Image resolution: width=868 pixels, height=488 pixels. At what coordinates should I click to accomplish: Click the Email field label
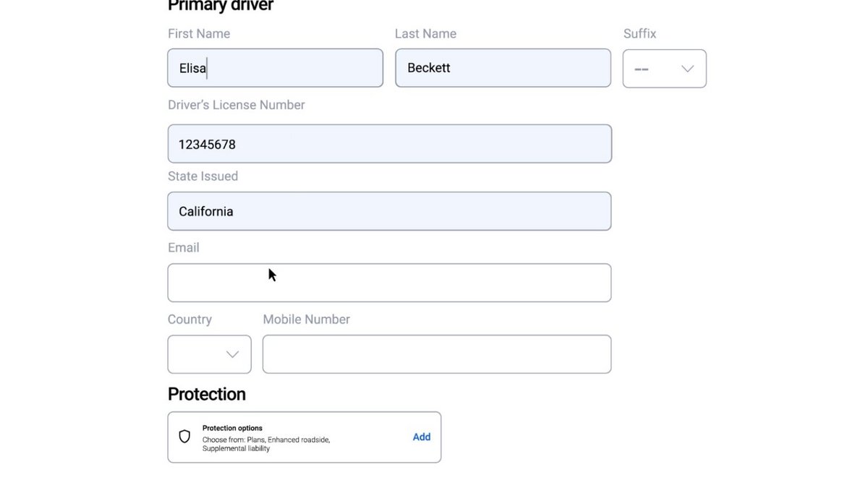pyautogui.click(x=184, y=247)
